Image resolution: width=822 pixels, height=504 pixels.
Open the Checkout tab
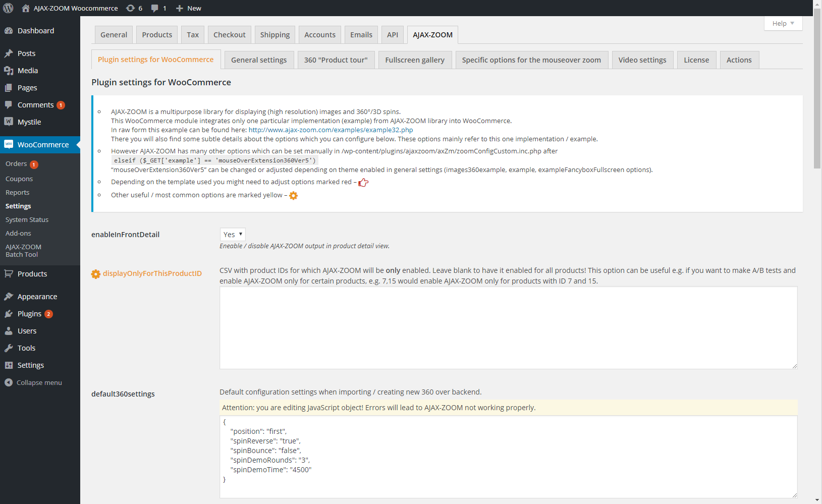229,35
